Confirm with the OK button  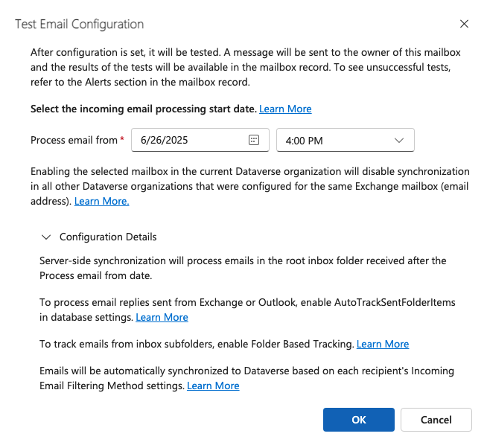[358, 420]
